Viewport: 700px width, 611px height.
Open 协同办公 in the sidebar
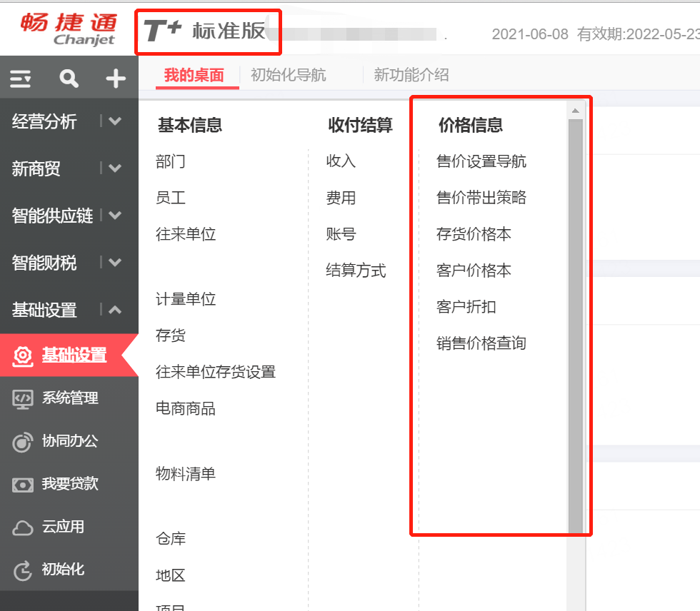[x=70, y=440]
